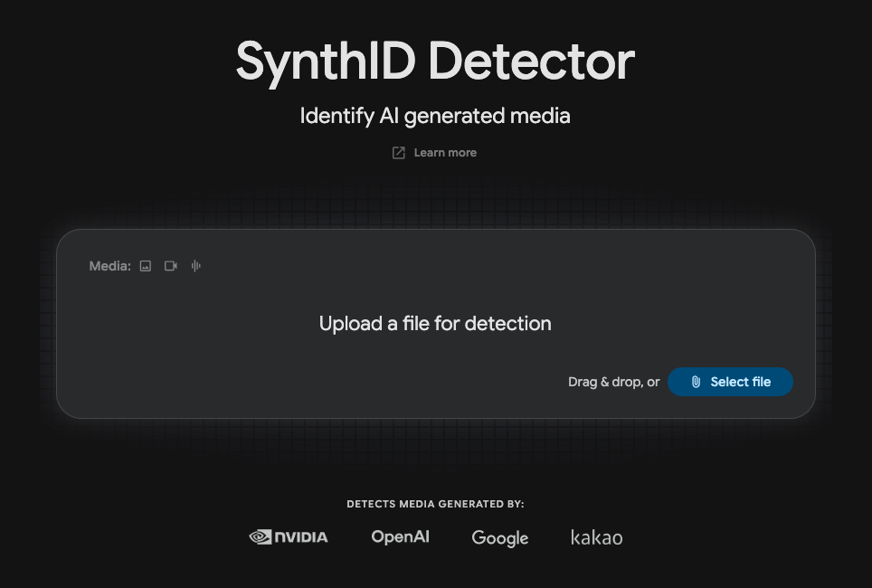This screenshot has height=588, width=872.
Task: Click the kakao logo
Action: pyautogui.click(x=597, y=537)
